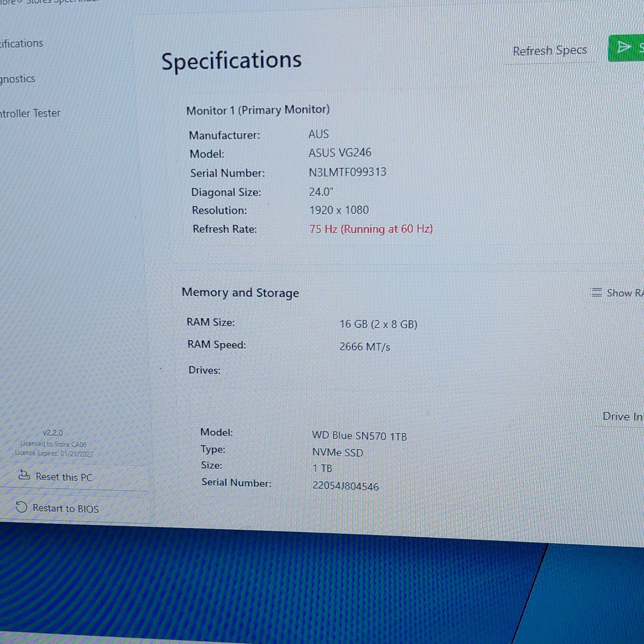
Task: Select RAM size 16 GB (2 x 8 GB)
Action: 378,324
